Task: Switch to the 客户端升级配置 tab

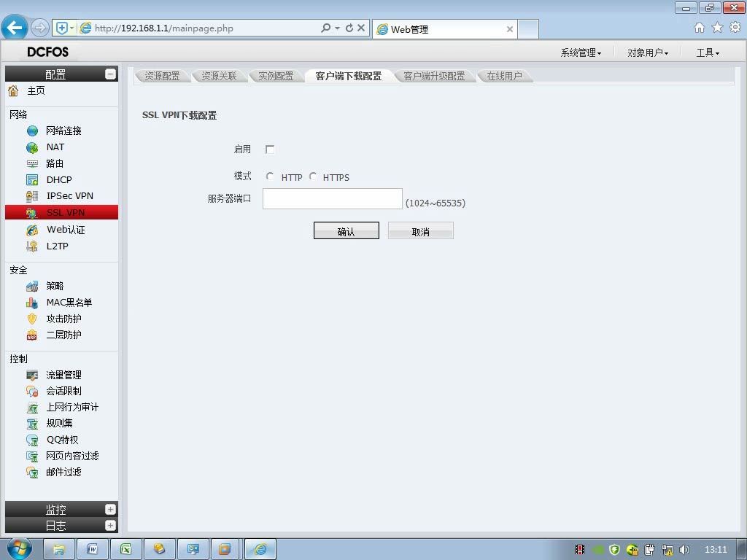Action: [434, 76]
